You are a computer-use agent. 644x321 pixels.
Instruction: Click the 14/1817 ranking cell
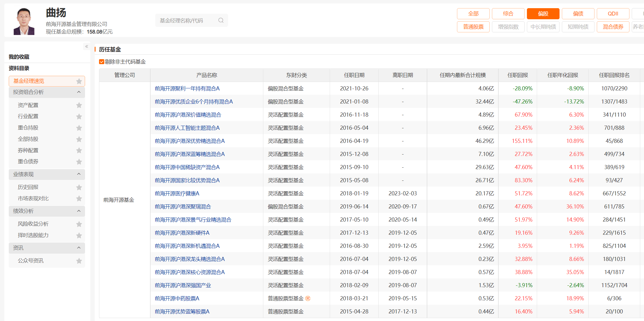(614, 272)
